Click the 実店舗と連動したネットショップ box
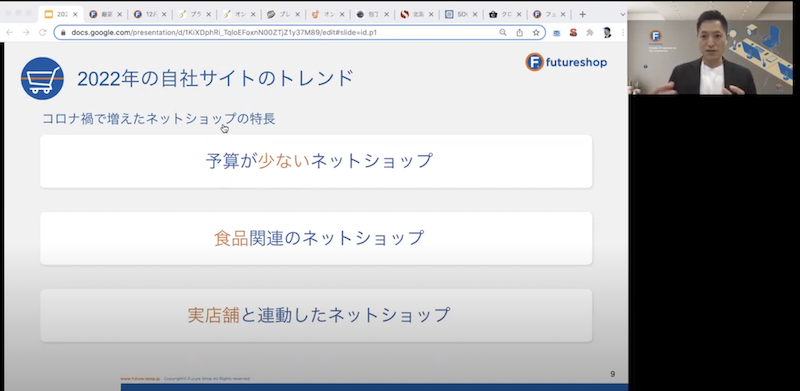This screenshot has height=391, width=800. (x=316, y=315)
